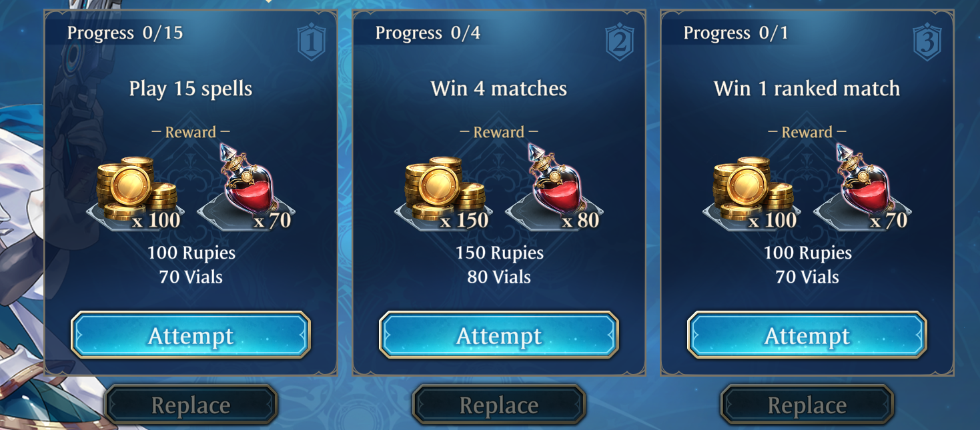Replace the 'Win 1 ranked match' mission

click(x=807, y=405)
